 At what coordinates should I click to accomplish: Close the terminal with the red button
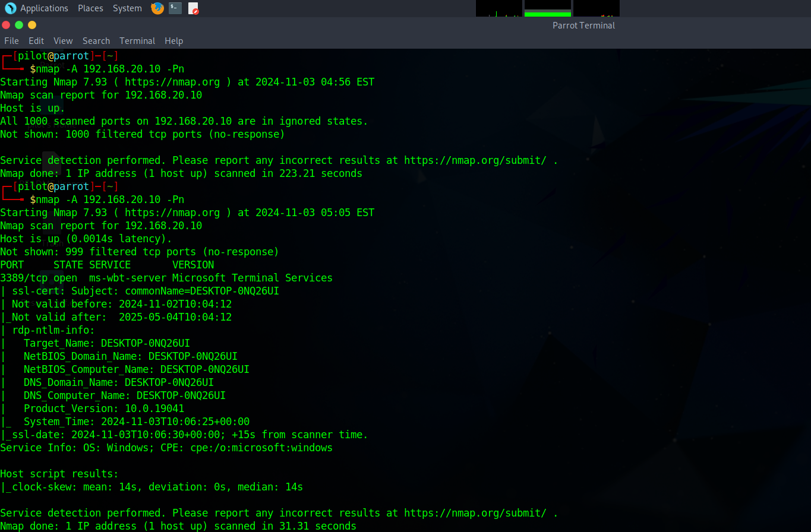click(x=6, y=25)
